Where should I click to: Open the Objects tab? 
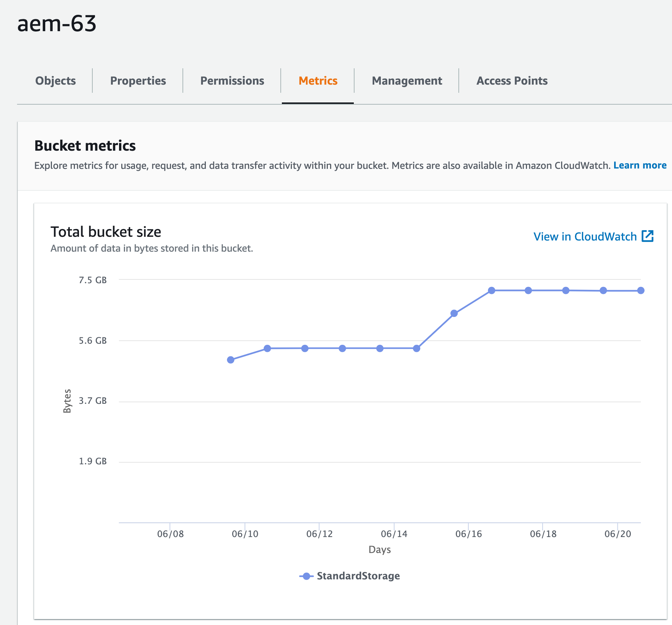(x=56, y=81)
